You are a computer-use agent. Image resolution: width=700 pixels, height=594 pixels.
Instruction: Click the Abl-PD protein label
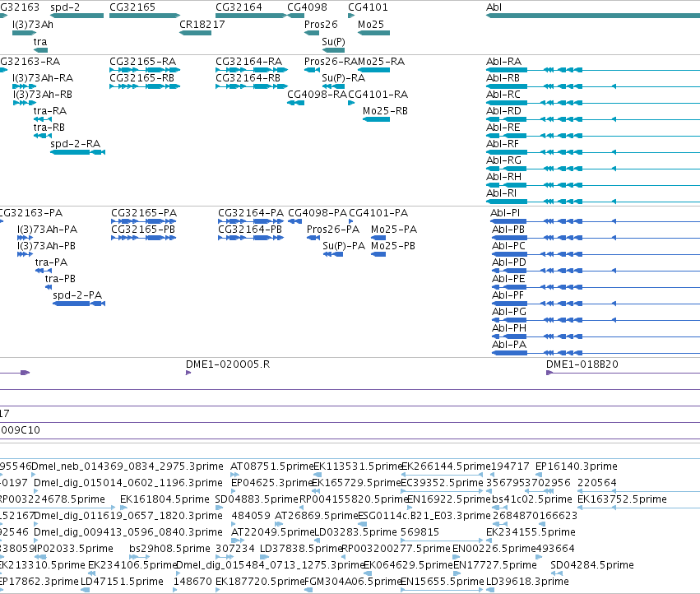pyautogui.click(x=509, y=262)
